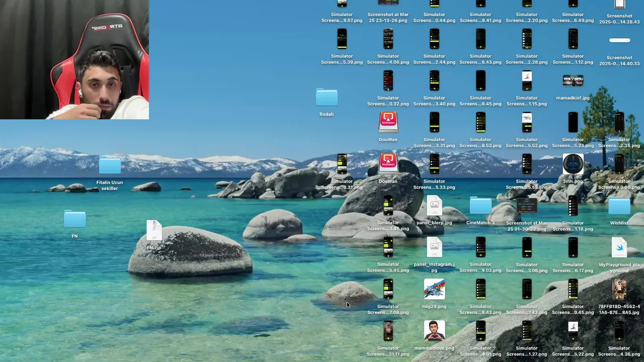The image size is (644, 362).
Task: Select Simulator Screens...8.45.png file
Action: [x=480, y=80]
